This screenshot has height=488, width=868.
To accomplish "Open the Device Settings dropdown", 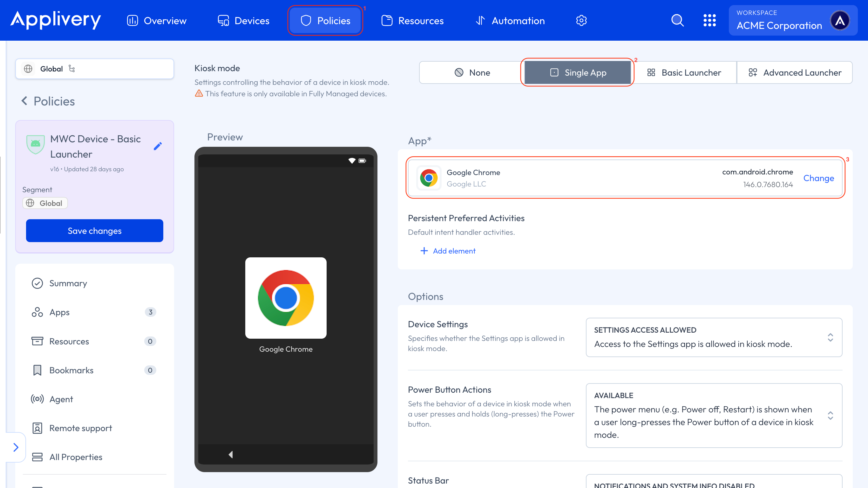I will click(x=714, y=337).
